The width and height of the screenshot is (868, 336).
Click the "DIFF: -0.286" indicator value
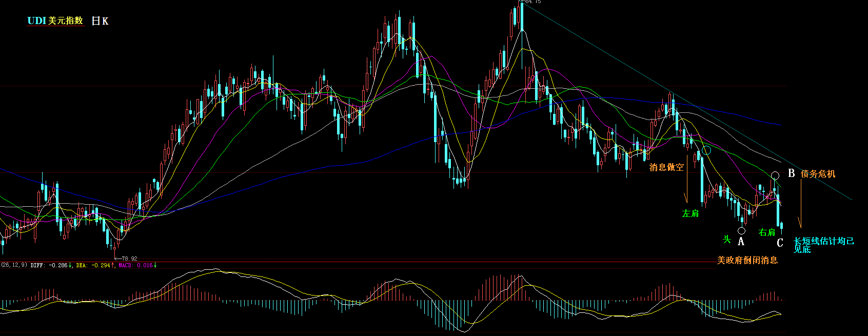point(49,265)
